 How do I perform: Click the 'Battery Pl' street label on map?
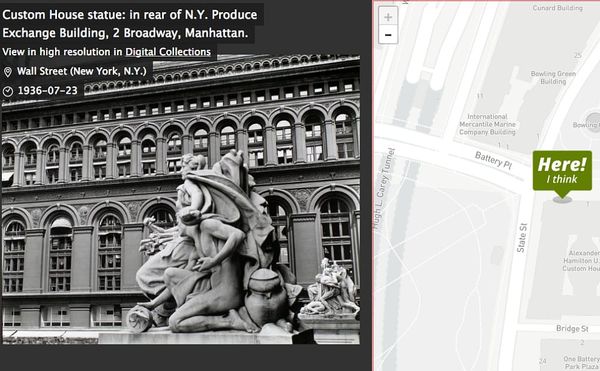[493, 160]
